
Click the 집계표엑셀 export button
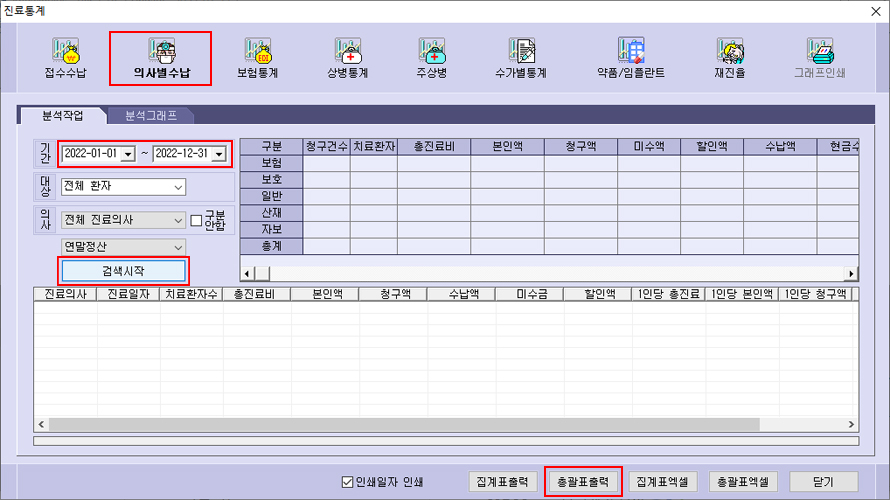[660, 481]
